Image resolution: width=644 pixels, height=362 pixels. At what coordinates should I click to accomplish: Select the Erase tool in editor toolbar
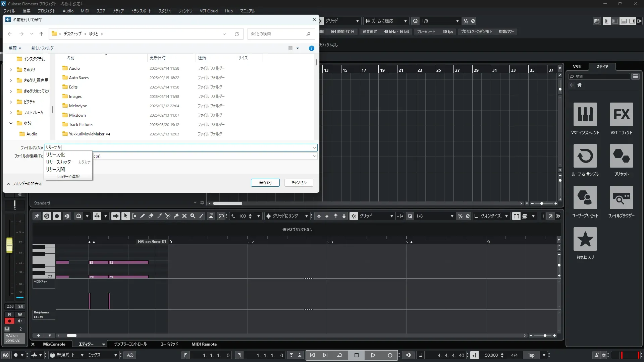pos(151,216)
